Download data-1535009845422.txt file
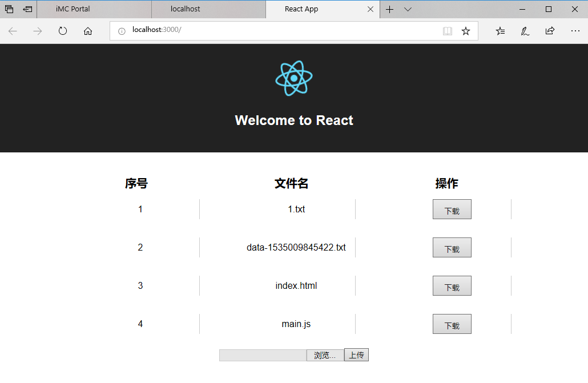This screenshot has width=588, height=383. click(x=452, y=248)
